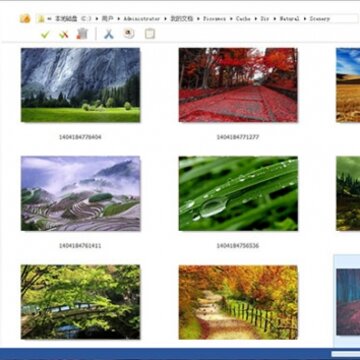Click the trash can delete icon
Viewport: 360px width, 360px height.
click(82, 34)
